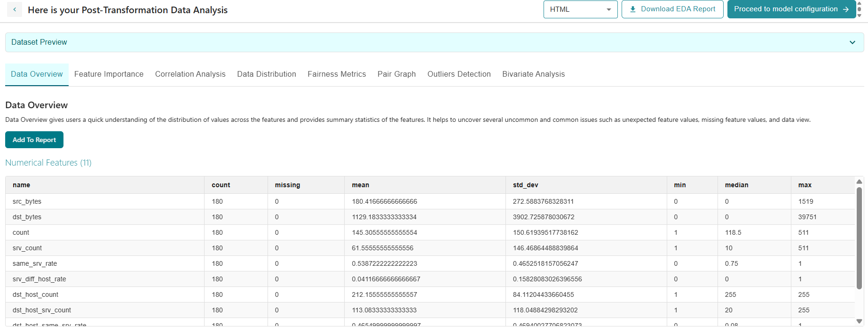Image resolution: width=868 pixels, height=334 pixels.
Task: Click the Add To Report button
Action: pyautogui.click(x=34, y=140)
